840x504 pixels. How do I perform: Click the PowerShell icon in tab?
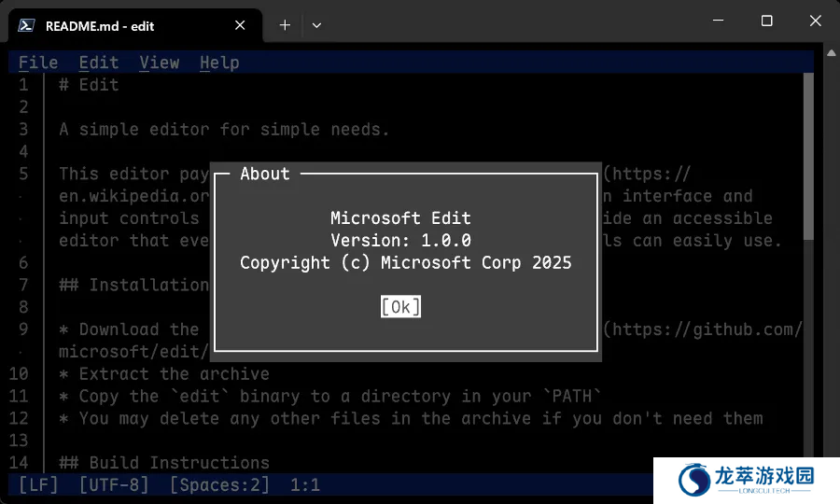click(27, 26)
